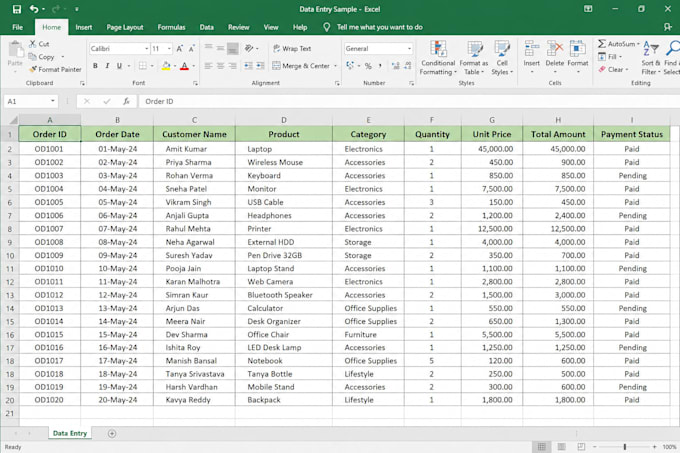Open the Borders button

pos(143,66)
